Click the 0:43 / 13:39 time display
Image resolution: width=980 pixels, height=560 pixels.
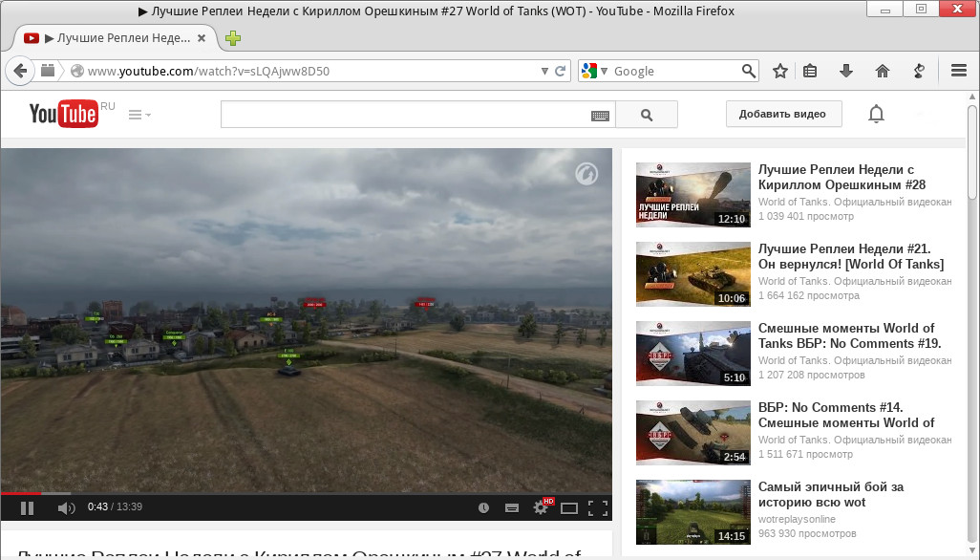115,506
